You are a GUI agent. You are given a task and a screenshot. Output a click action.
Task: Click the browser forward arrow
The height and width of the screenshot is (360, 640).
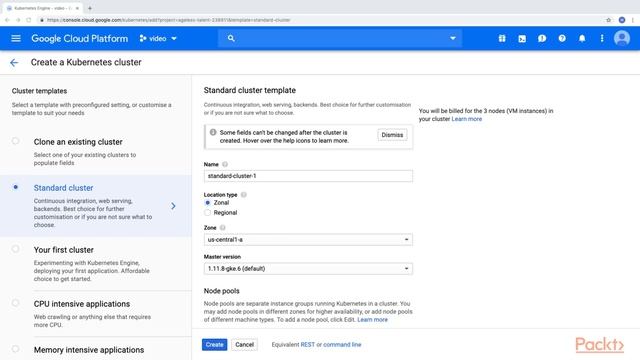[18, 20]
